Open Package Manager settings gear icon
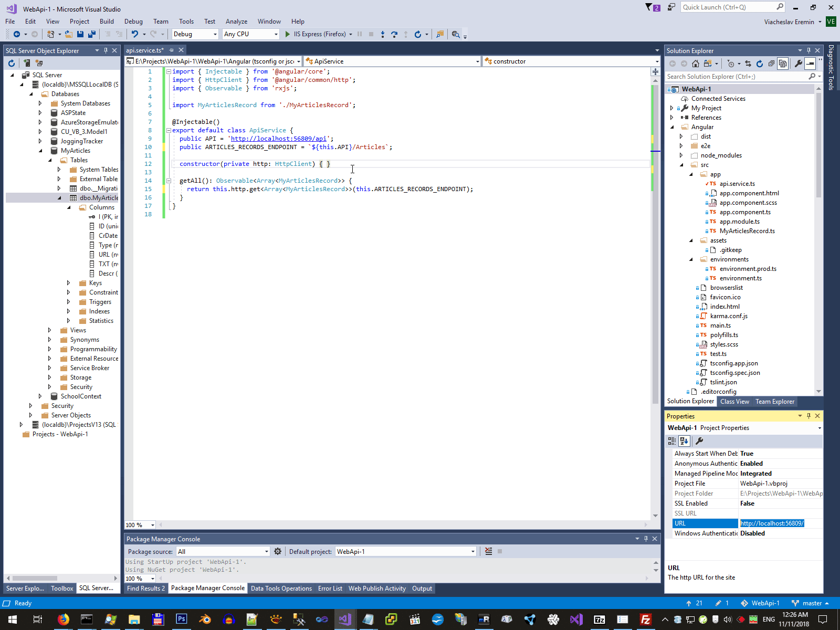The width and height of the screenshot is (840, 630). pos(278,551)
